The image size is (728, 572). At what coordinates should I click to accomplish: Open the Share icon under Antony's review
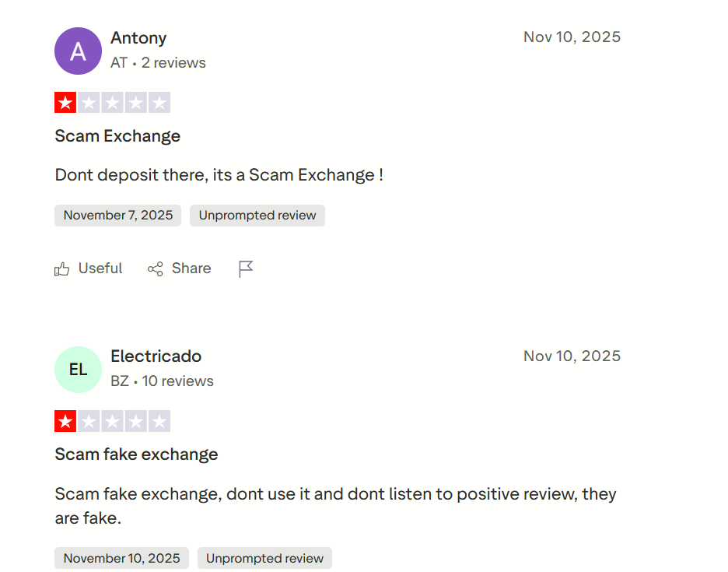(155, 268)
